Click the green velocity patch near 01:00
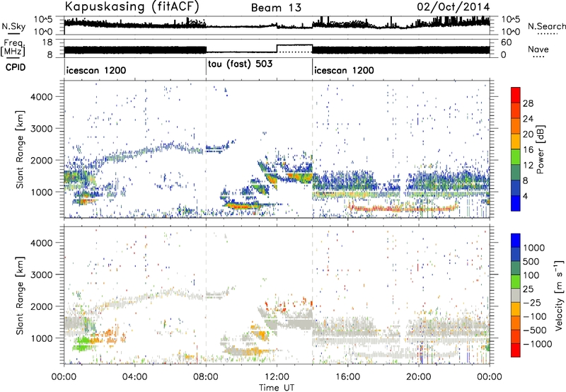The height and width of the screenshot is (392, 566). click(81, 343)
